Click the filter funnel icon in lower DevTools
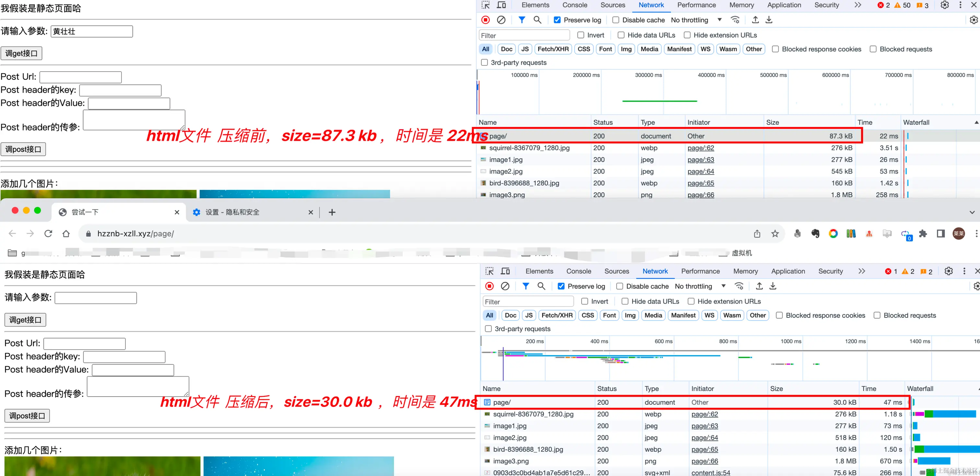The image size is (980, 476). [525, 286]
